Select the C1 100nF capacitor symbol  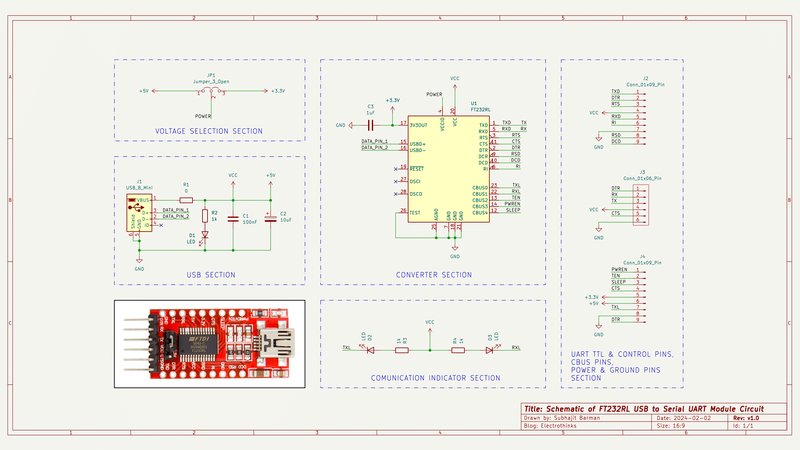coord(233,218)
